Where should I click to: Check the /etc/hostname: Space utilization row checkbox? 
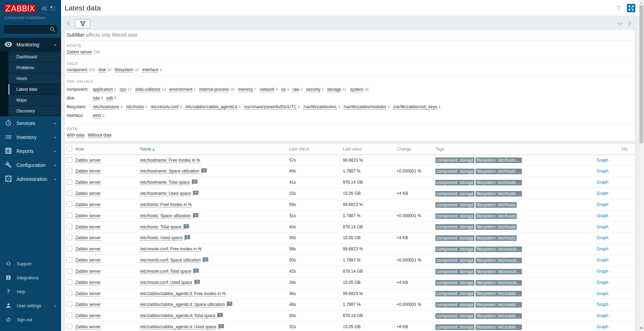tap(69, 171)
